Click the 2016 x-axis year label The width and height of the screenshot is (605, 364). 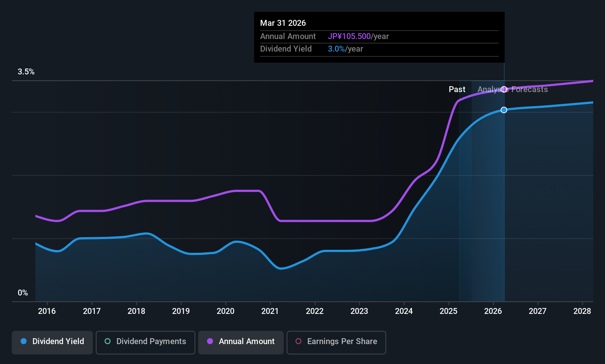click(47, 311)
